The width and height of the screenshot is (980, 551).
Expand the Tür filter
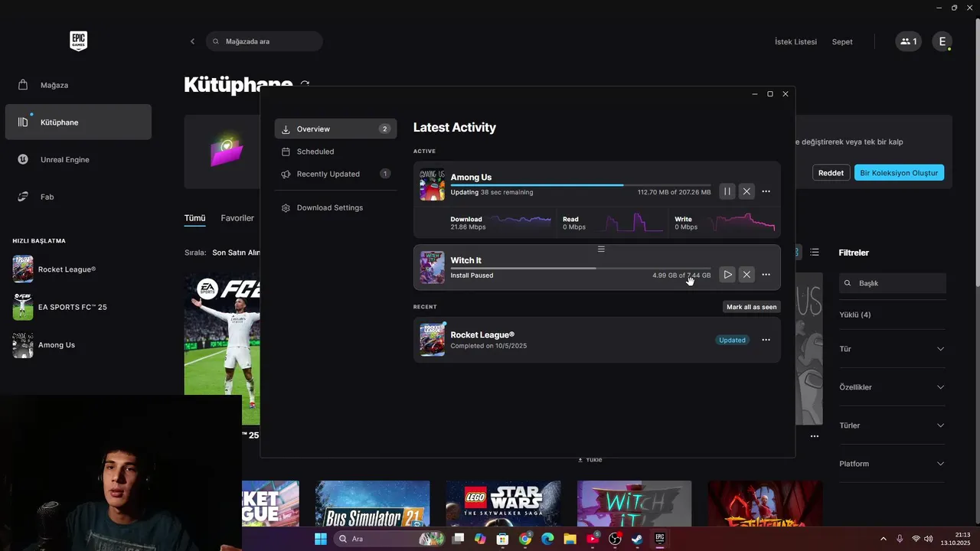pos(893,349)
